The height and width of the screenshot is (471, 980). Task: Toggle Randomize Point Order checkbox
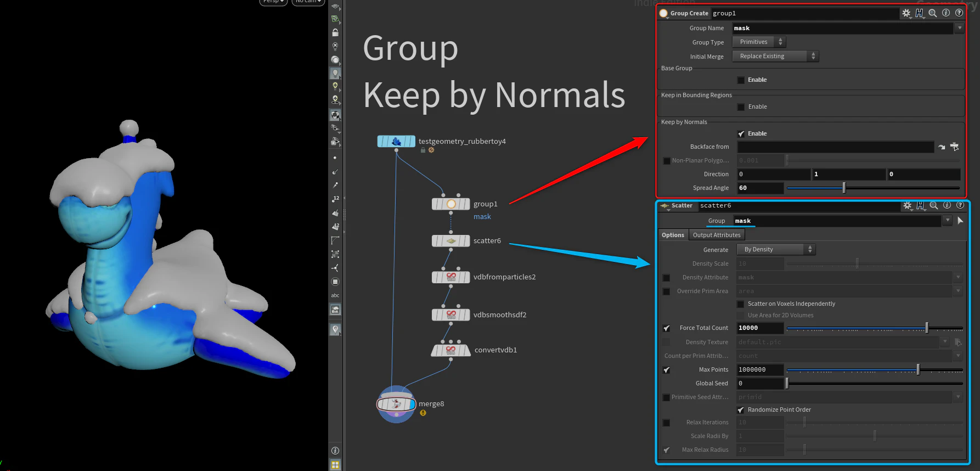(741, 410)
